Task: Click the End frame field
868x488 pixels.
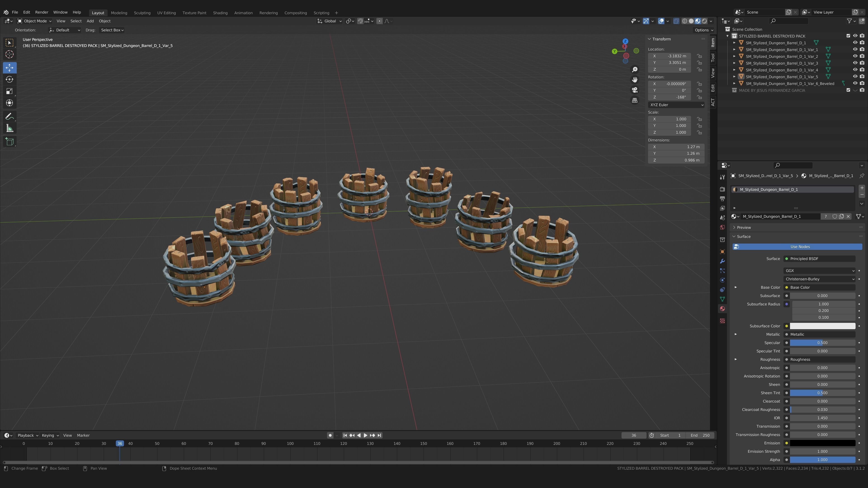Action: 700,435
